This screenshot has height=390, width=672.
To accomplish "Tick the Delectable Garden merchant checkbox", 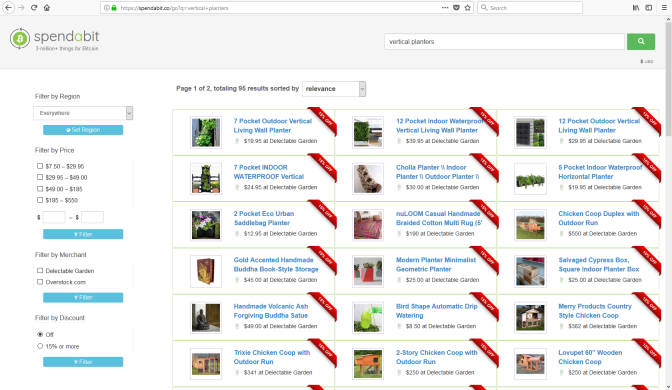I will [x=40, y=270].
